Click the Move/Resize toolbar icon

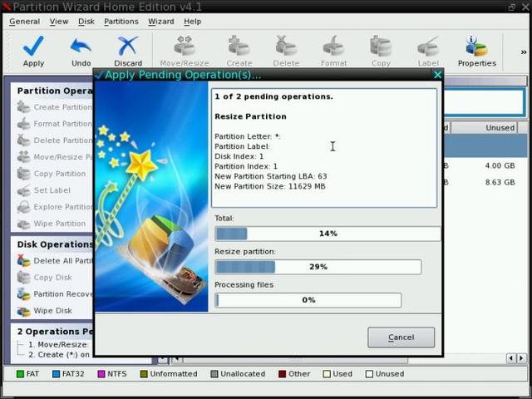(185, 46)
